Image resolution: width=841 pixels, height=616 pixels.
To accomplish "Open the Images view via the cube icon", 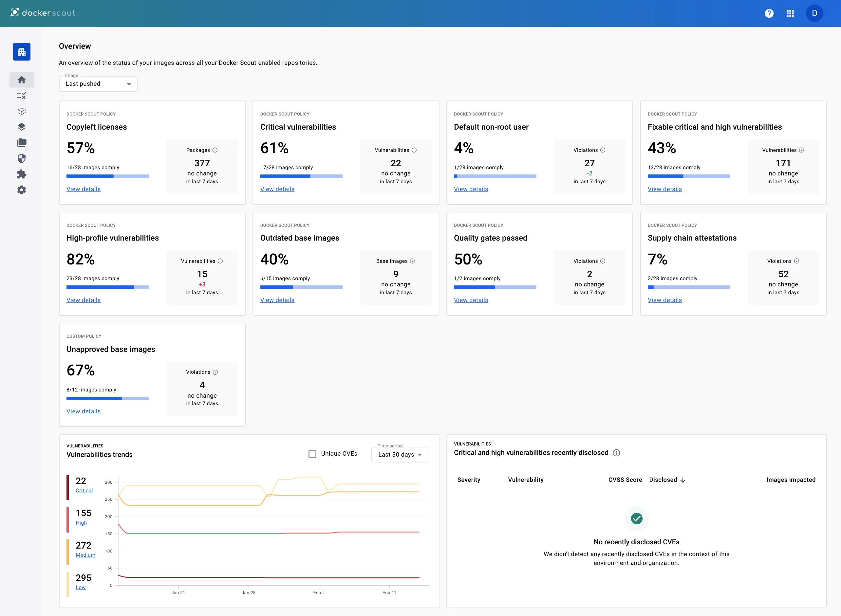I will [22, 111].
